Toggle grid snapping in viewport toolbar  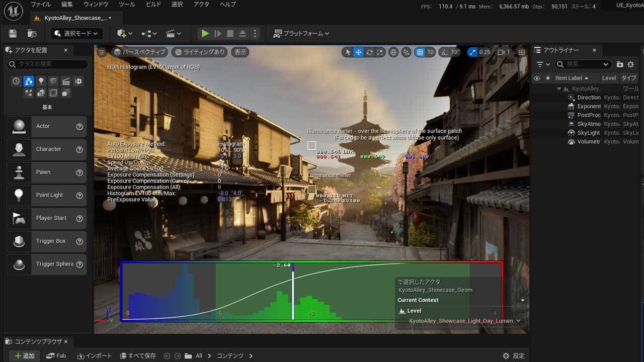click(x=420, y=52)
